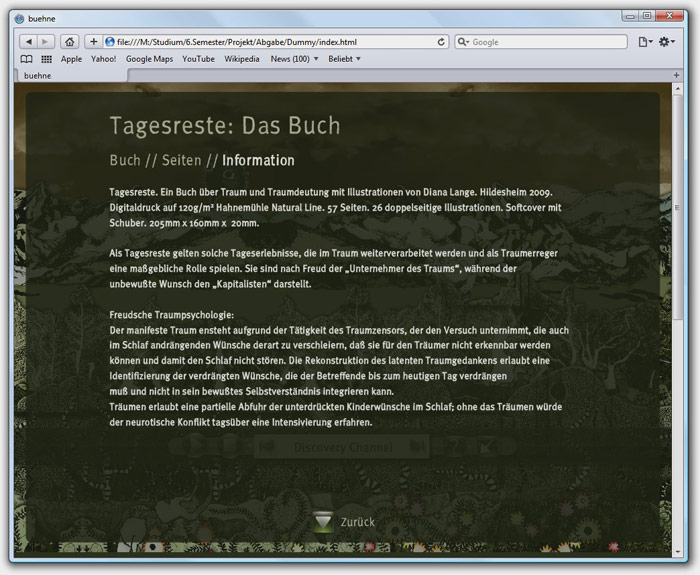
Task: Go to the Home page icon
Action: 70,42
